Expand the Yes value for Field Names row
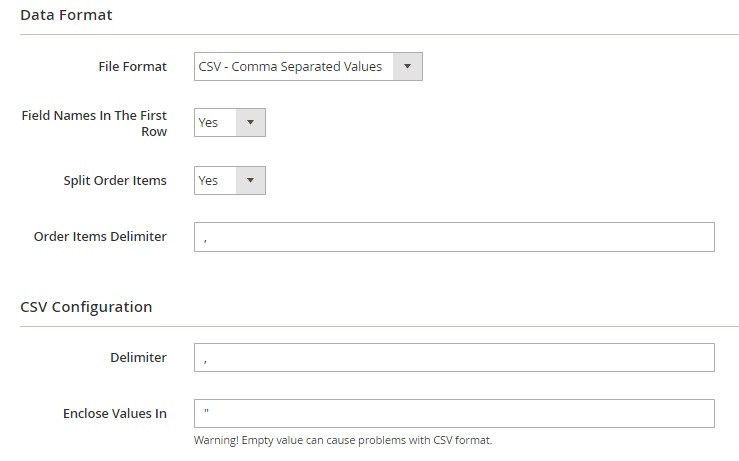The height and width of the screenshot is (461, 739). coord(215,123)
